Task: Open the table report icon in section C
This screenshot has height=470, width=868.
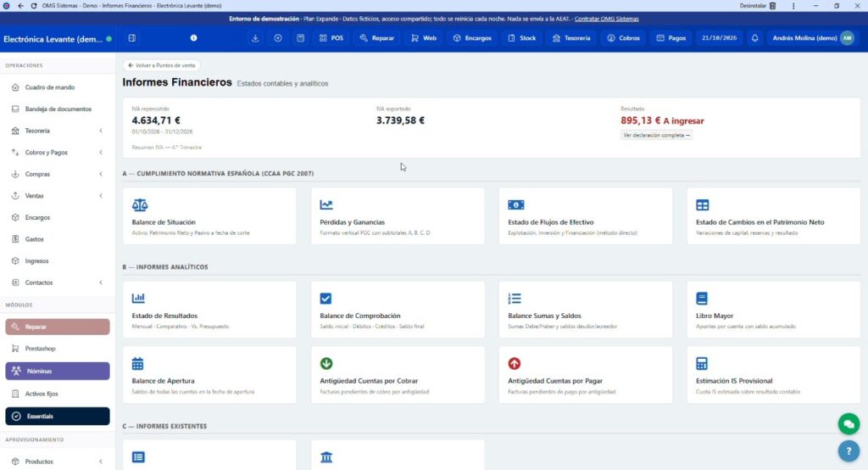Action: (138, 457)
